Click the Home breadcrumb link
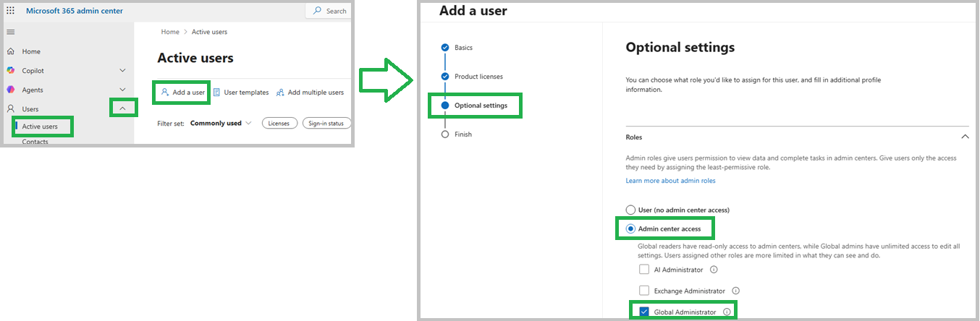 point(170,32)
